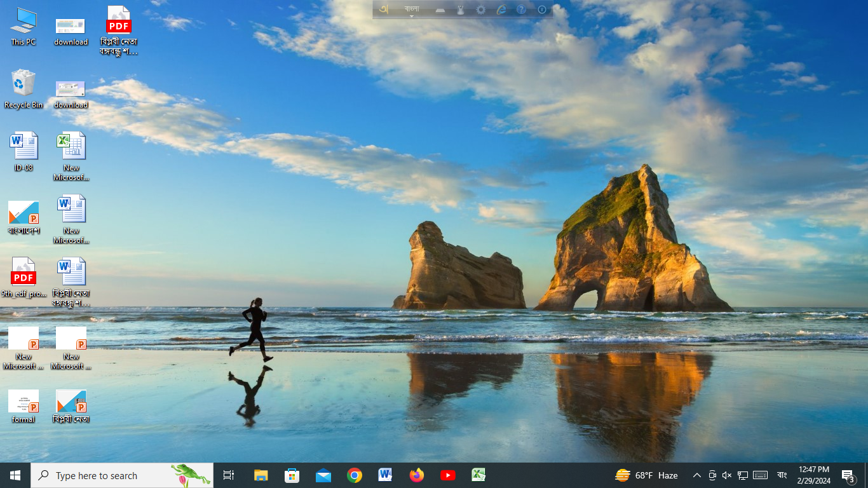
Task: Click the Avro Keyboard logo icon
Action: tap(384, 10)
